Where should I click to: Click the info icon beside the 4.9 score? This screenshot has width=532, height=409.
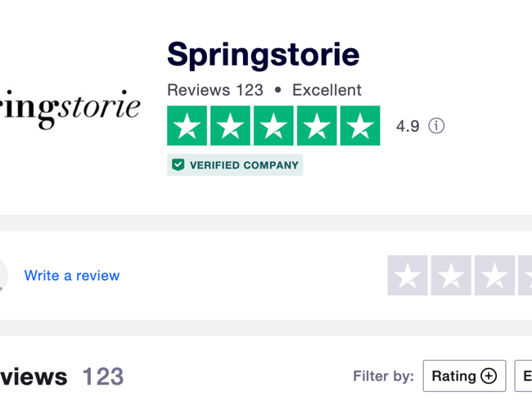pos(436,126)
